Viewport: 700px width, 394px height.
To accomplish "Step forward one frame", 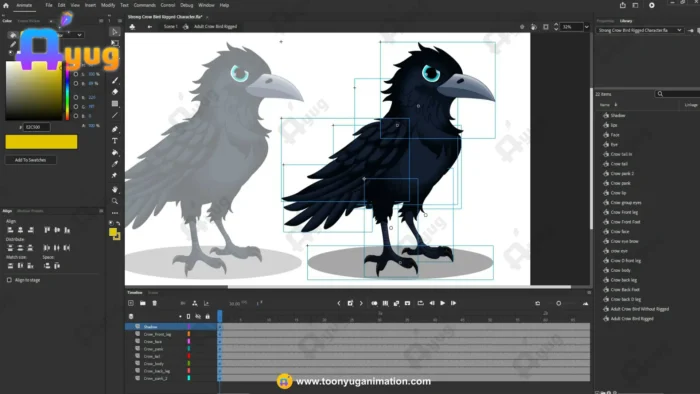I will [454, 303].
